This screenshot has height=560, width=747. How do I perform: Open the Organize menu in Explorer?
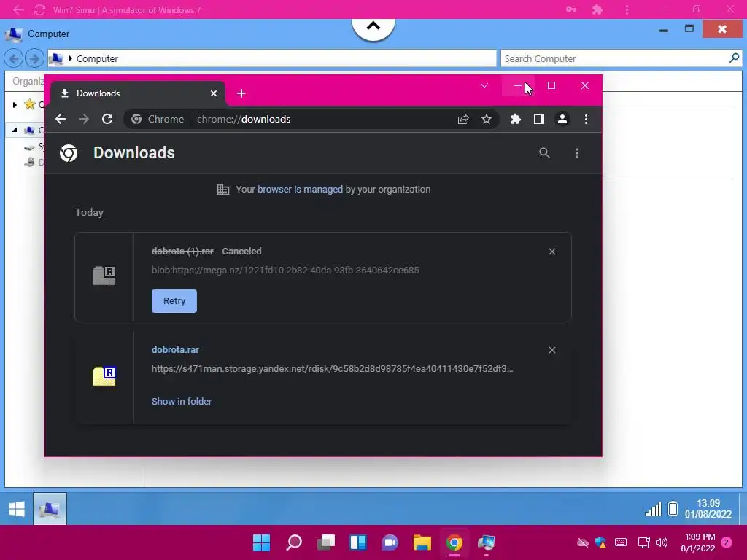pos(28,82)
